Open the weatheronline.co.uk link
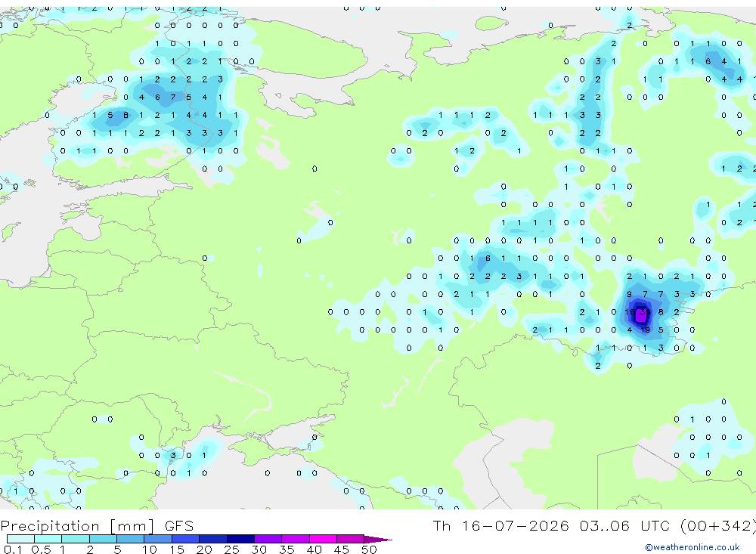Viewport: 756px width, 554px height. point(692,547)
